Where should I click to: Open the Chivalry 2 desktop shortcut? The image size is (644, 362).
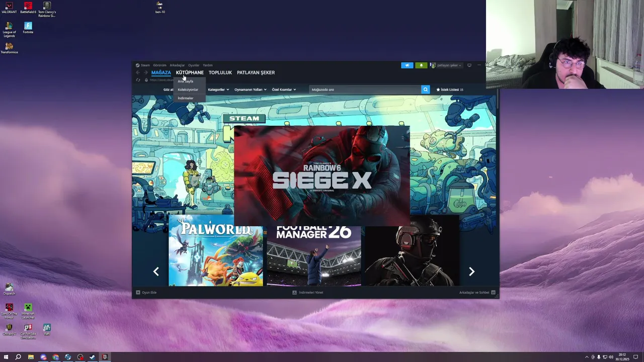click(9, 330)
